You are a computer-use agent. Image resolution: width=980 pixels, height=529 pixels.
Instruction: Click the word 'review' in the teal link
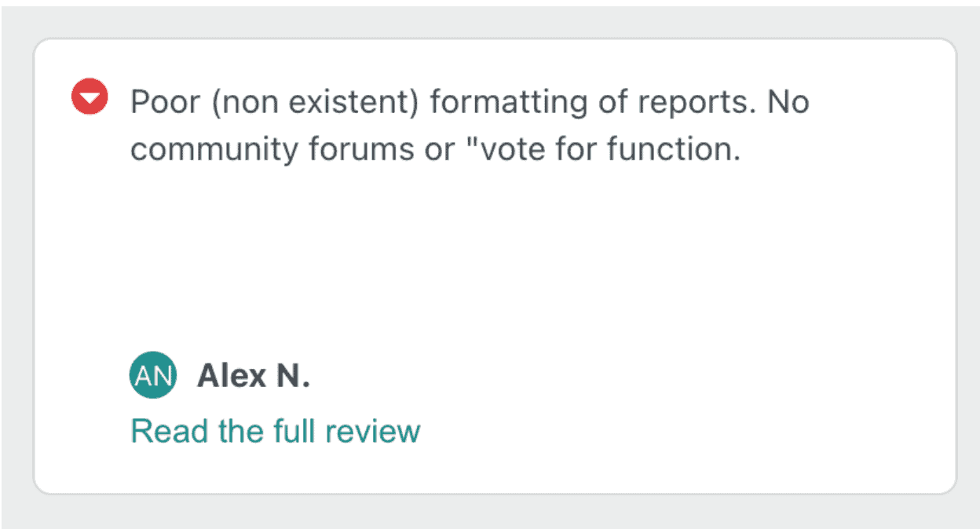(373, 432)
